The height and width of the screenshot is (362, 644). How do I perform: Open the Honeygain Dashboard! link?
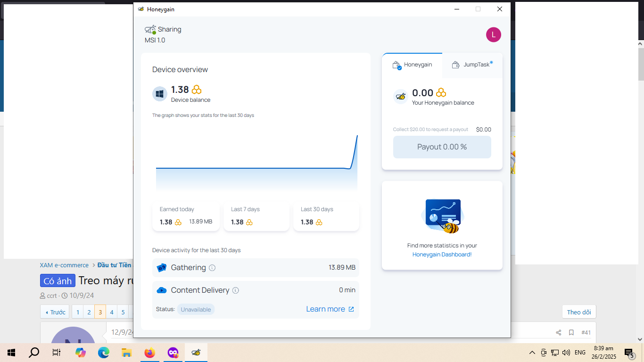442,255
